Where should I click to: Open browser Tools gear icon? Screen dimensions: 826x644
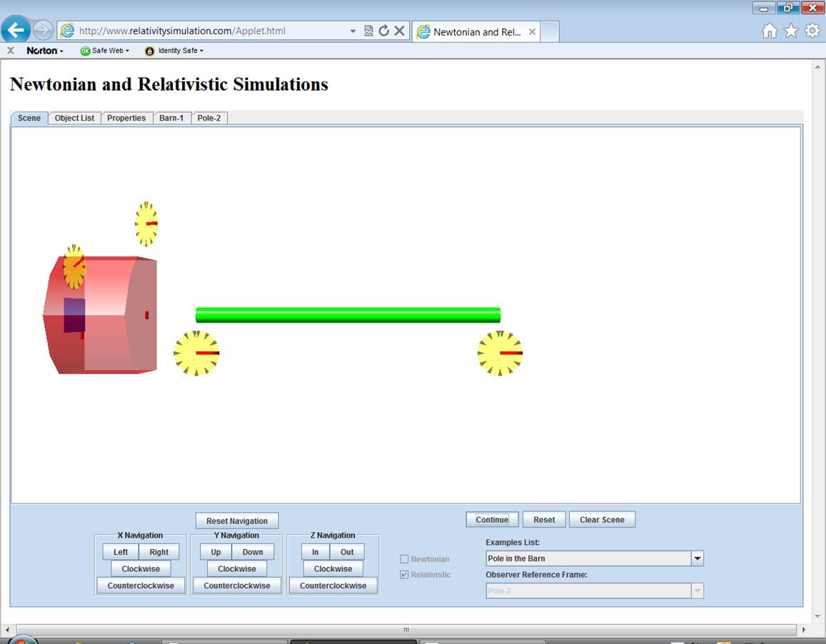pyautogui.click(x=812, y=31)
